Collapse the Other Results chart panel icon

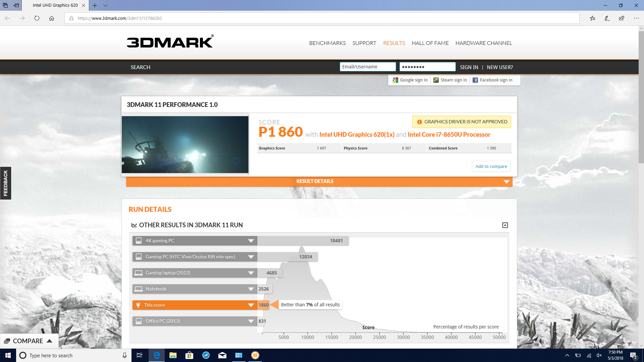coord(505,225)
